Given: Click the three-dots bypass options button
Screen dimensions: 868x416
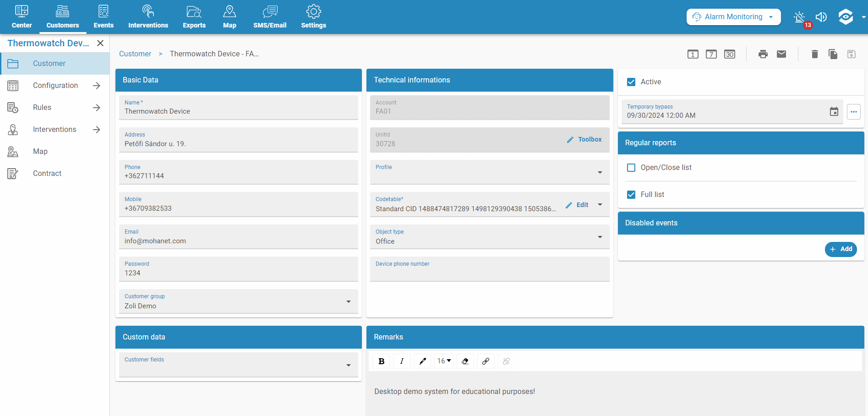Looking at the screenshot, I should pyautogui.click(x=854, y=112).
